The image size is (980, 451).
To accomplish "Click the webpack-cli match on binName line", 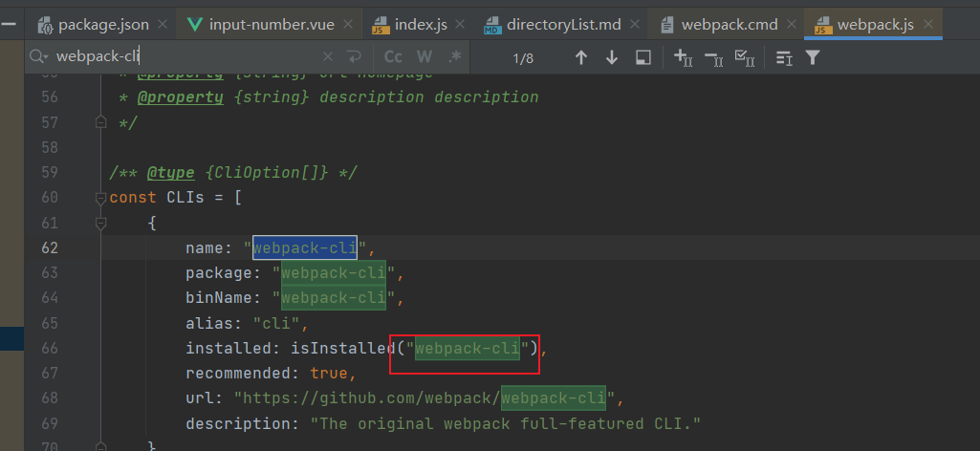I will point(333,298).
